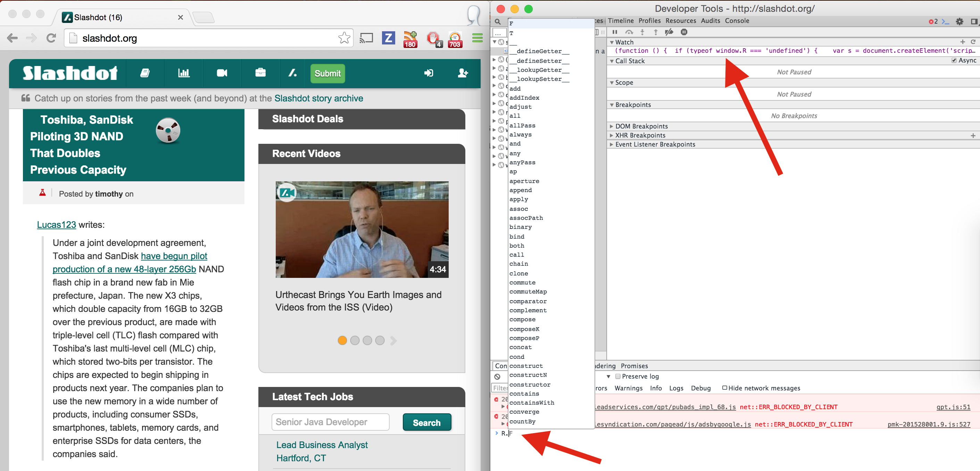Toggle the Async call stack checkbox
980x471 pixels.
(x=954, y=60)
